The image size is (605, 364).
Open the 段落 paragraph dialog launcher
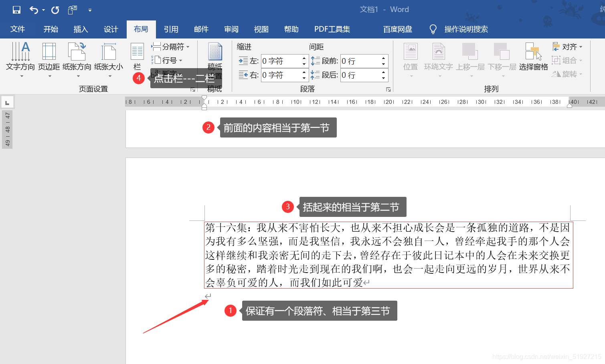coord(388,89)
